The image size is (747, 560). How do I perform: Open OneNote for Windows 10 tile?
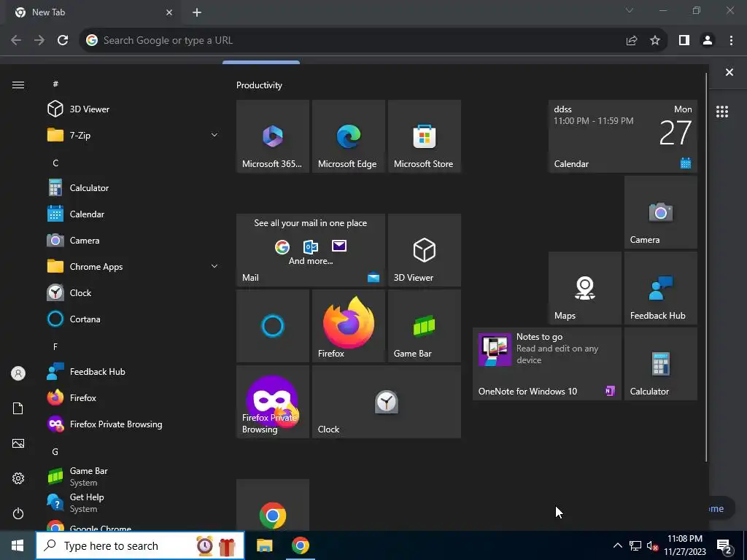coord(547,364)
